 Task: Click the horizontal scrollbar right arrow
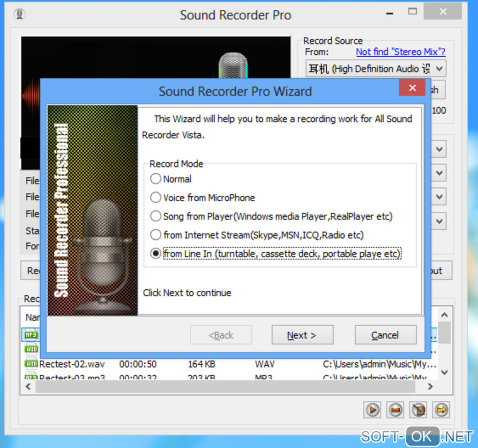click(430, 386)
